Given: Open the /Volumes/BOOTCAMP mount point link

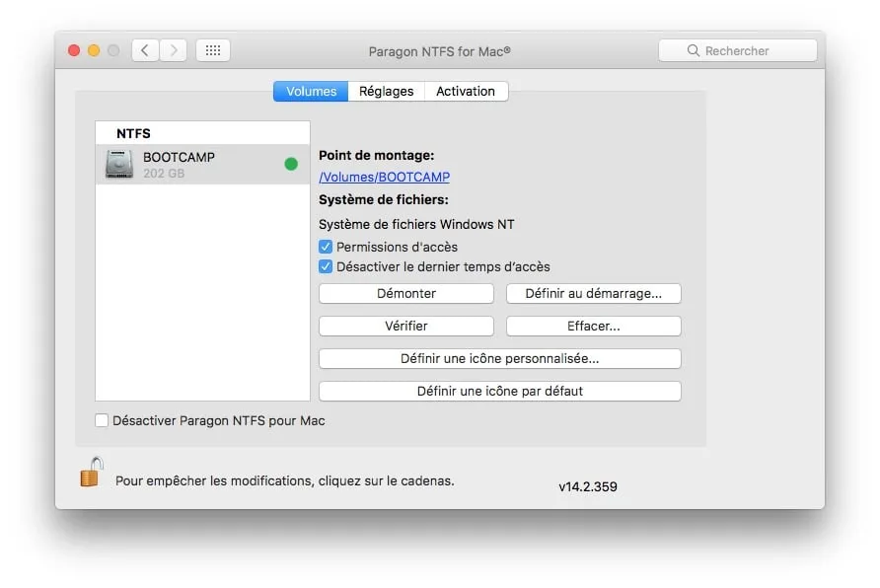Looking at the screenshot, I should (384, 177).
